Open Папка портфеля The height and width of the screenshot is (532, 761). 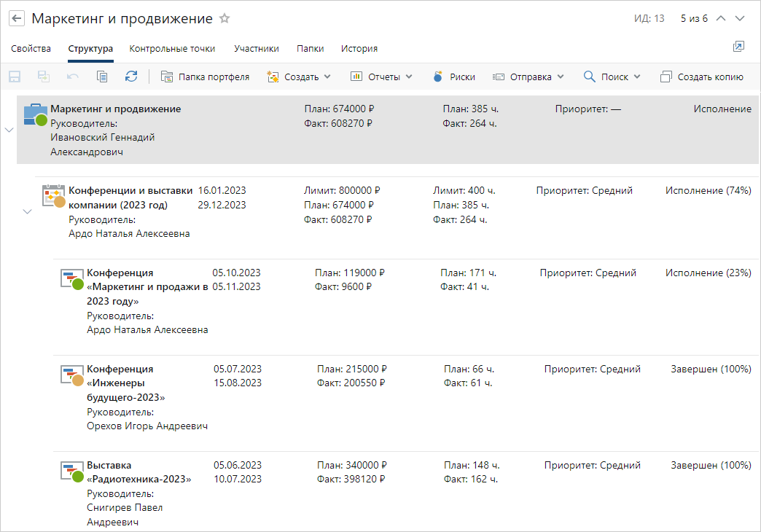click(205, 77)
